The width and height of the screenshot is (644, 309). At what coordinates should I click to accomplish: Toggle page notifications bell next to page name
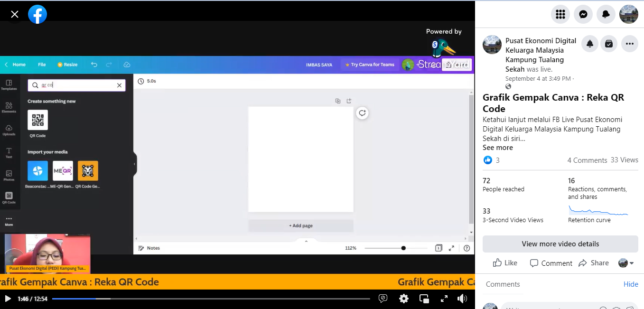pos(590,44)
